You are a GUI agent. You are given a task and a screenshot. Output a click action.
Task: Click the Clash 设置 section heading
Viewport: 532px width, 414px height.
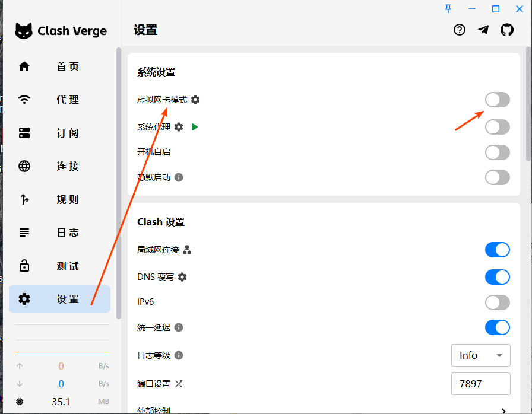161,222
